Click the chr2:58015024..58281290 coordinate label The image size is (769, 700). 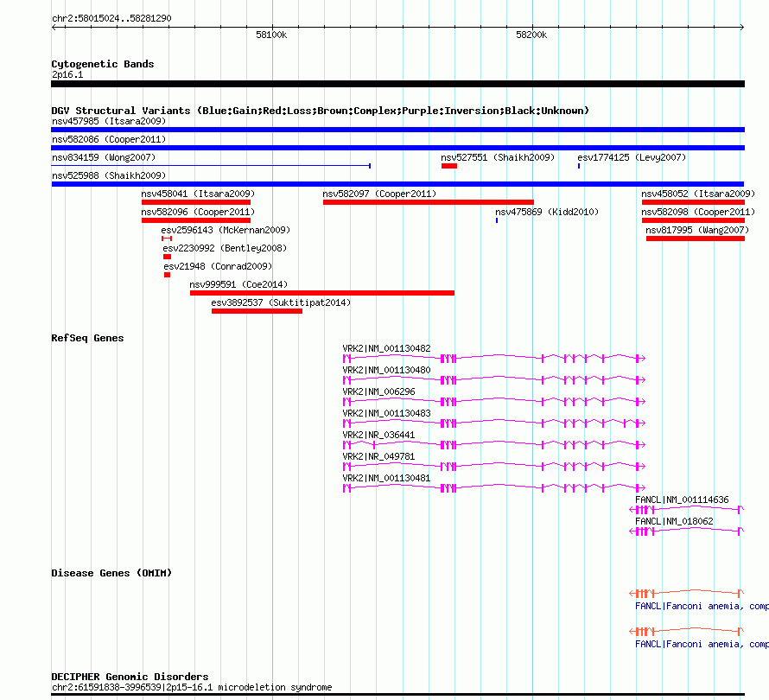pyautogui.click(x=111, y=18)
